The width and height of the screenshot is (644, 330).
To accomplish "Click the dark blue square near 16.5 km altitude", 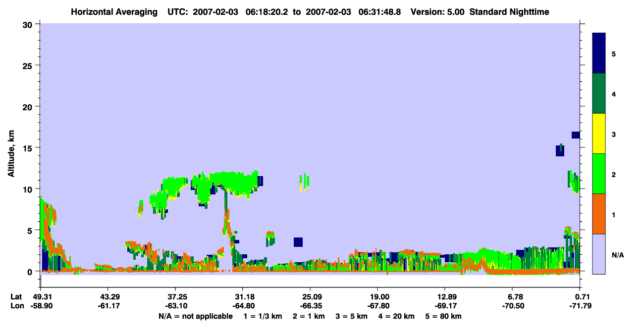I will [x=576, y=135].
